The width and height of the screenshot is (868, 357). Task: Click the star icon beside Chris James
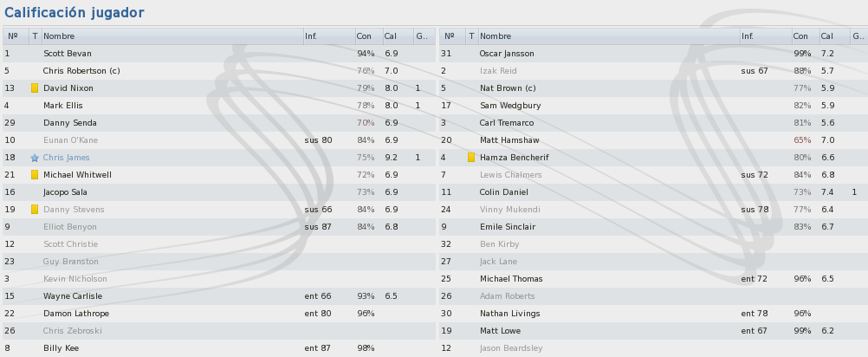pyautogui.click(x=35, y=158)
